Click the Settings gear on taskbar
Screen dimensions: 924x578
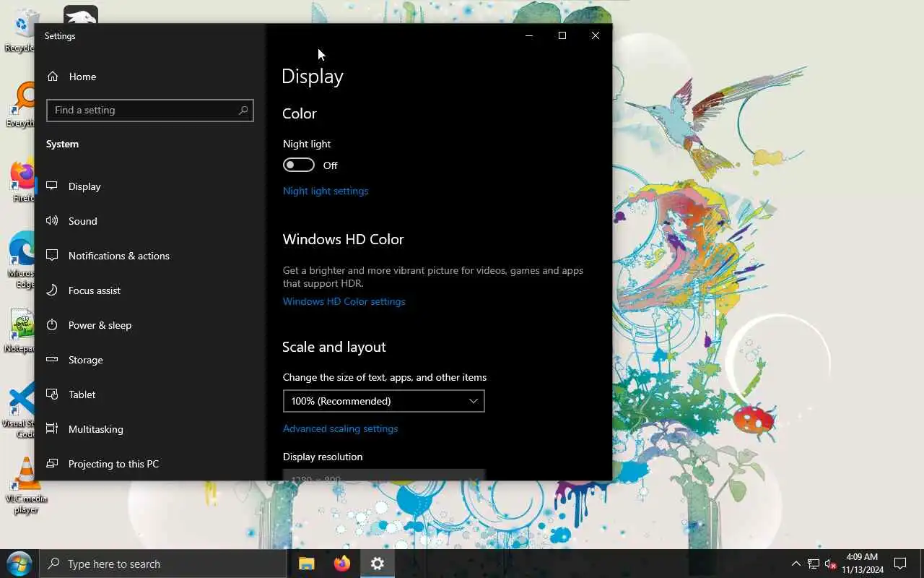(378, 564)
